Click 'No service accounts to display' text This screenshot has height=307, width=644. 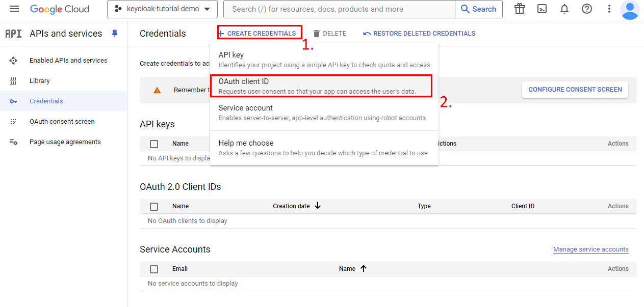[193, 284]
